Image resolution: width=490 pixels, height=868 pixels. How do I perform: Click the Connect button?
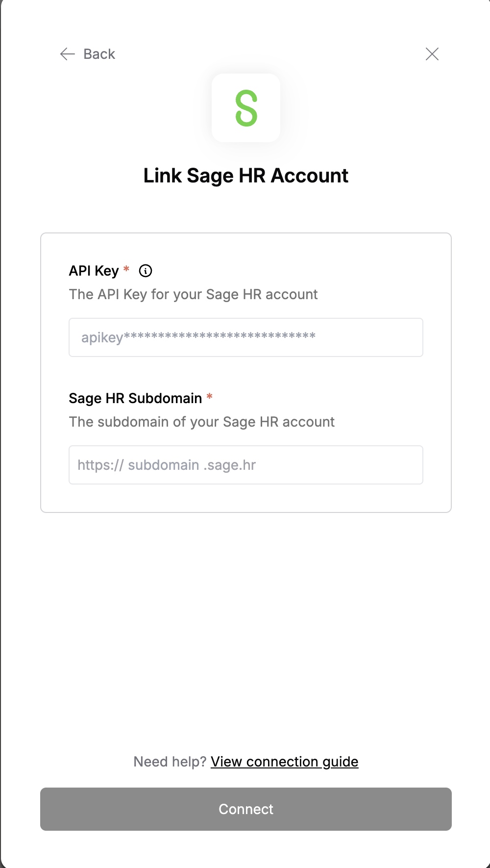click(246, 809)
